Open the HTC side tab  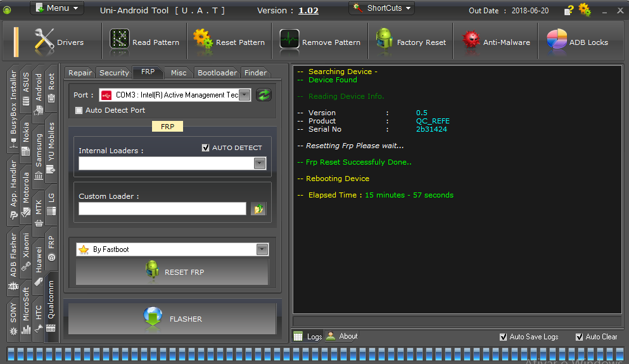39,318
